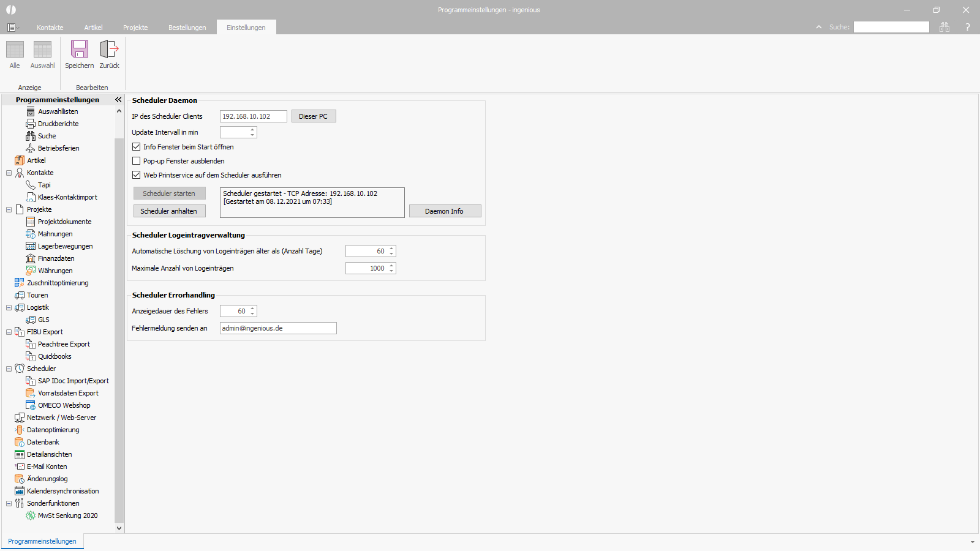Viewport: 980px width, 551px height.
Task: Click the Dieser PC button
Action: tap(314, 116)
